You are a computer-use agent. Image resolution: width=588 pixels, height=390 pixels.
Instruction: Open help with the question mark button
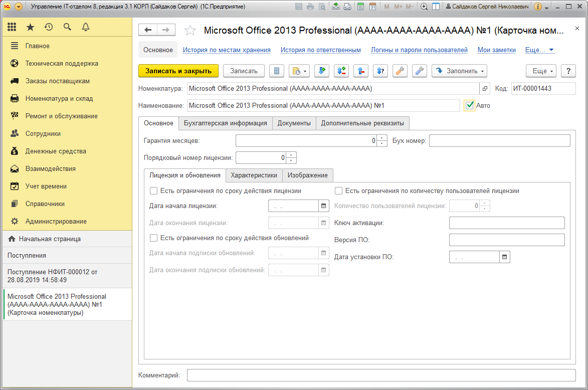568,71
